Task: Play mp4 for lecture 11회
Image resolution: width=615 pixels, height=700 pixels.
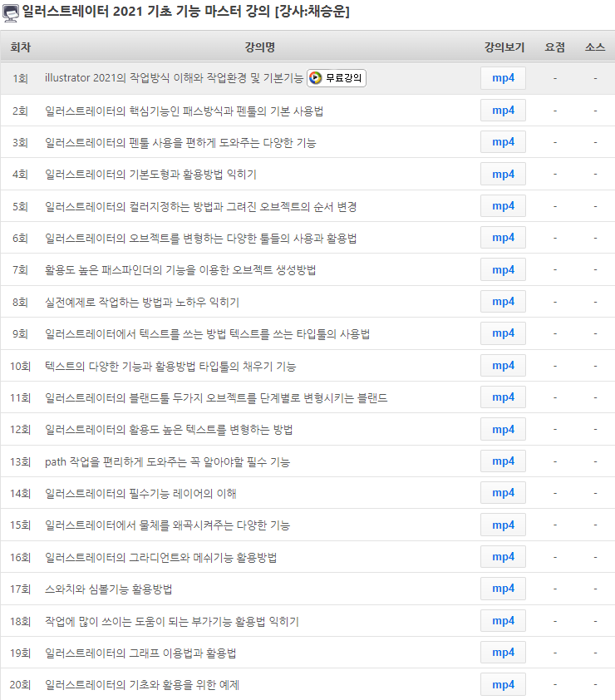Action: click(503, 397)
